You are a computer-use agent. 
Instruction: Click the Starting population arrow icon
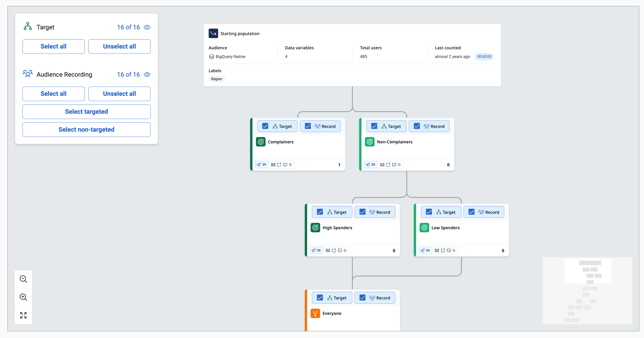[213, 33]
